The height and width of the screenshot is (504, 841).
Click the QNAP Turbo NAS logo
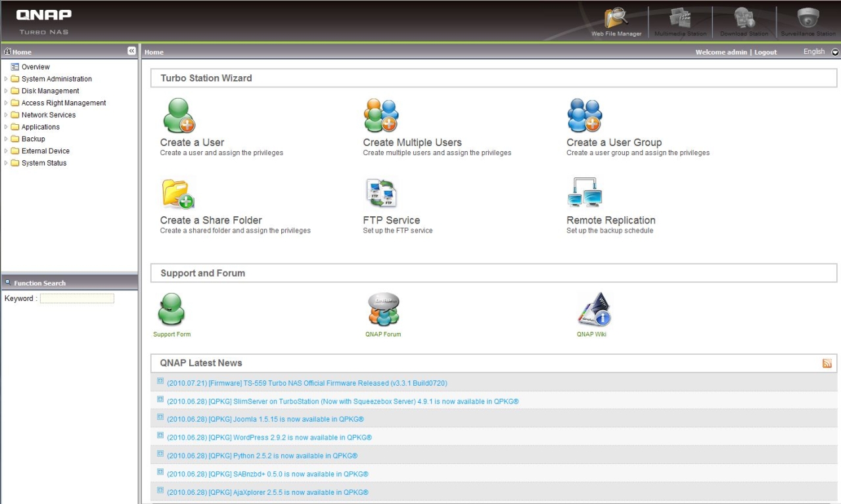click(x=44, y=20)
